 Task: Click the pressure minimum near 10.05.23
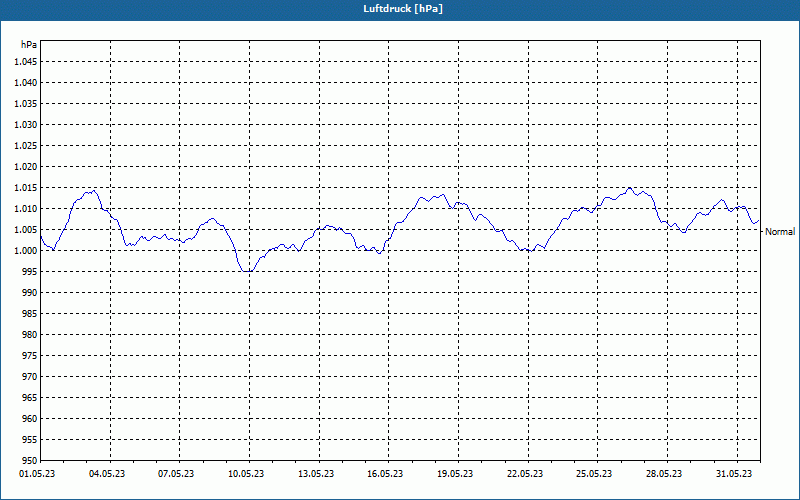coord(247,271)
